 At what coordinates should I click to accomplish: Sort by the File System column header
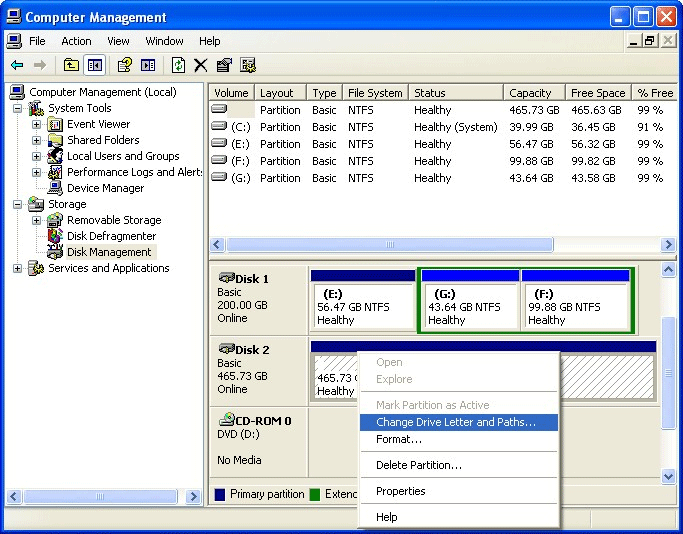(x=375, y=93)
